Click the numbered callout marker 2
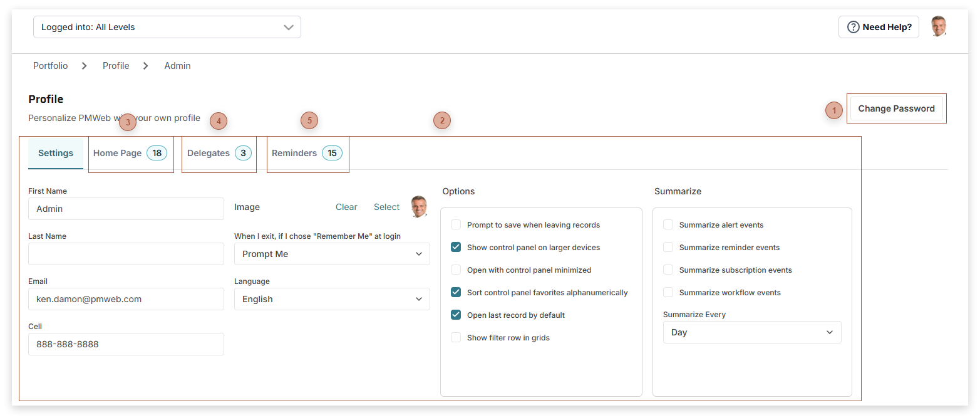The width and height of the screenshot is (980, 420). (x=442, y=120)
